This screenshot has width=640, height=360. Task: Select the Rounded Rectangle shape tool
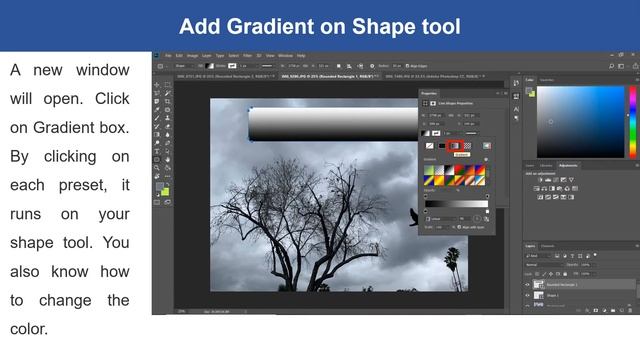click(x=157, y=160)
